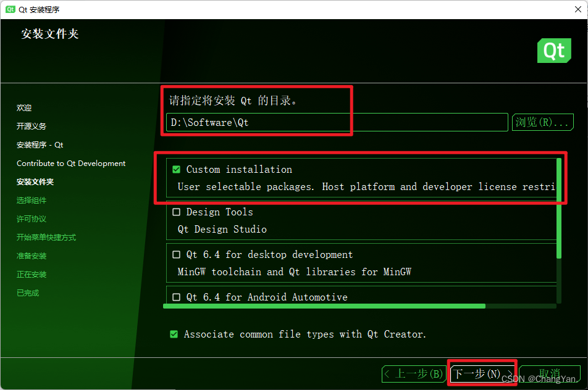588x390 pixels.
Task: Select Qt 6.4 for Android Automotive checkbox
Action: tap(176, 297)
